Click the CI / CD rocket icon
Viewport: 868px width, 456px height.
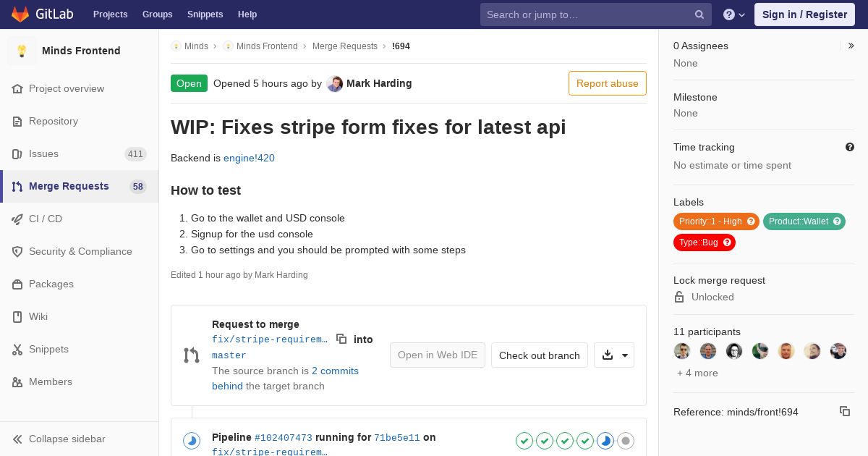coord(17,219)
